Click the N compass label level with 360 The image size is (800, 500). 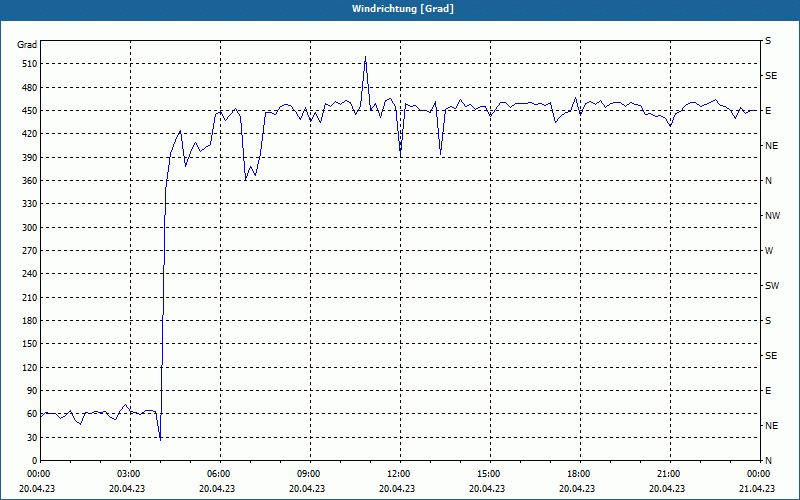click(768, 181)
